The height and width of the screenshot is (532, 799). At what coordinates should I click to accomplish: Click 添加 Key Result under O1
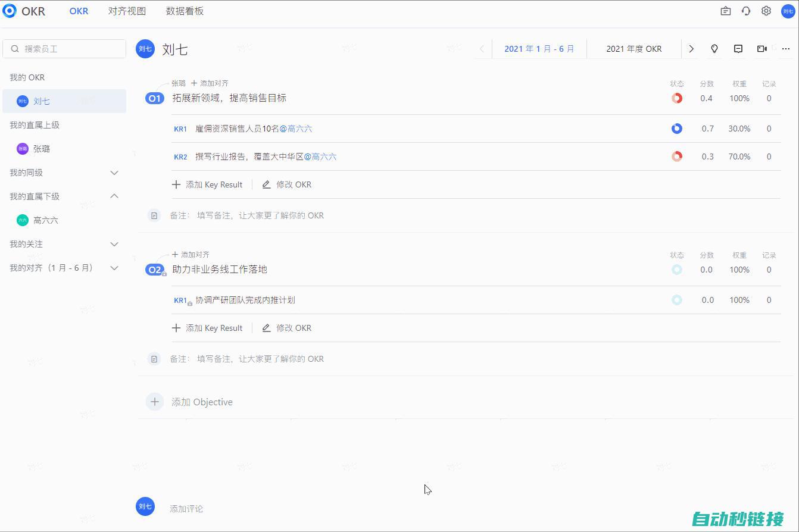tap(207, 184)
